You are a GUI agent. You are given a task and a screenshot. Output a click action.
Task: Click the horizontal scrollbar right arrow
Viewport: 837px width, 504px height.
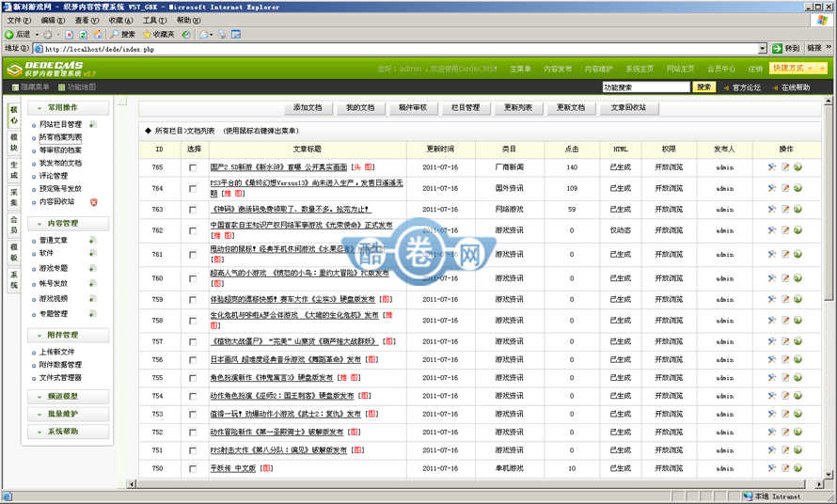(819, 484)
